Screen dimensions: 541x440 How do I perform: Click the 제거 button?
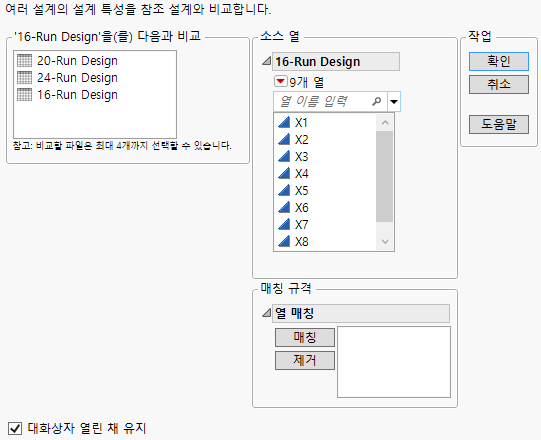pyautogui.click(x=305, y=360)
